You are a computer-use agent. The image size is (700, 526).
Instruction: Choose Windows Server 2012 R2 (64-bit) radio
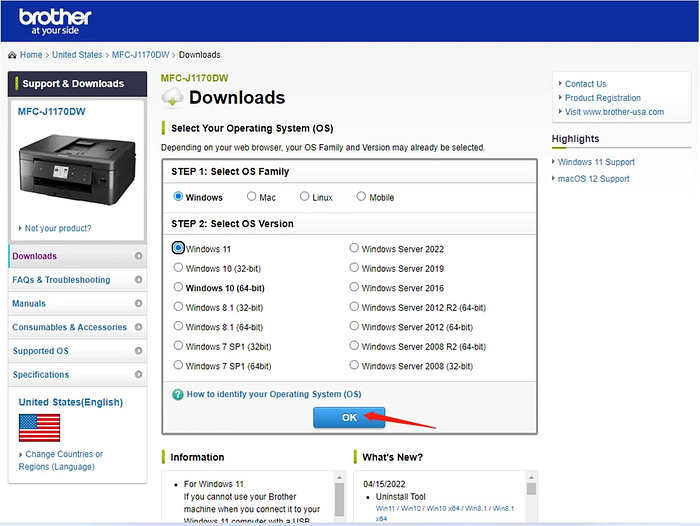coord(354,306)
